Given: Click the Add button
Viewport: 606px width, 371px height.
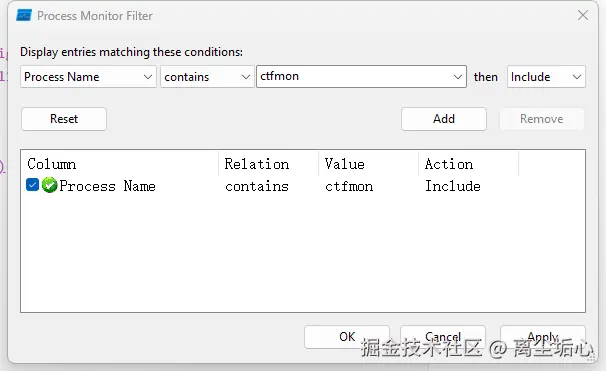Looking at the screenshot, I should (444, 119).
